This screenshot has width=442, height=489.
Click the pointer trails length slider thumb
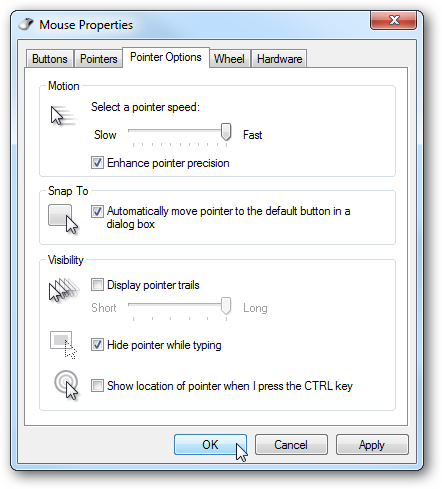click(x=226, y=306)
